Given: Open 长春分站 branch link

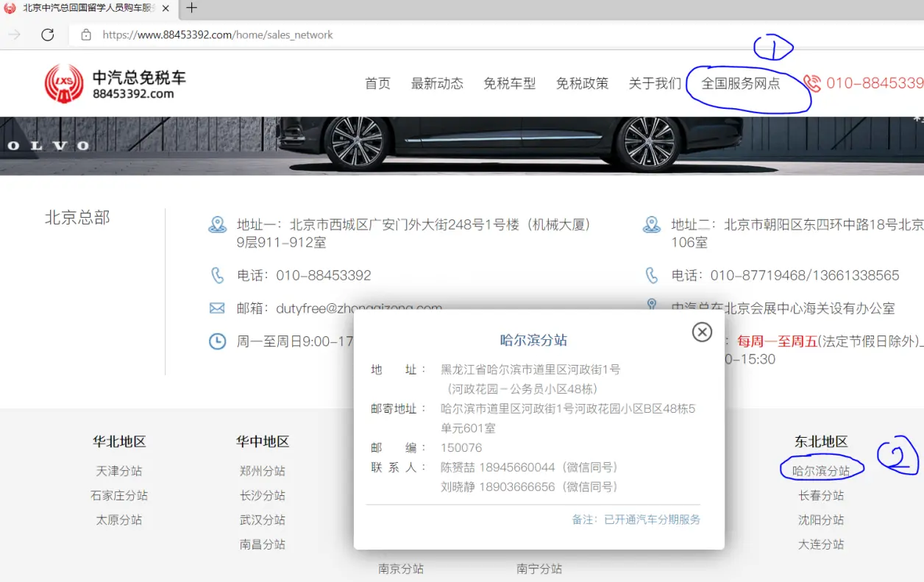Looking at the screenshot, I should click(x=821, y=495).
